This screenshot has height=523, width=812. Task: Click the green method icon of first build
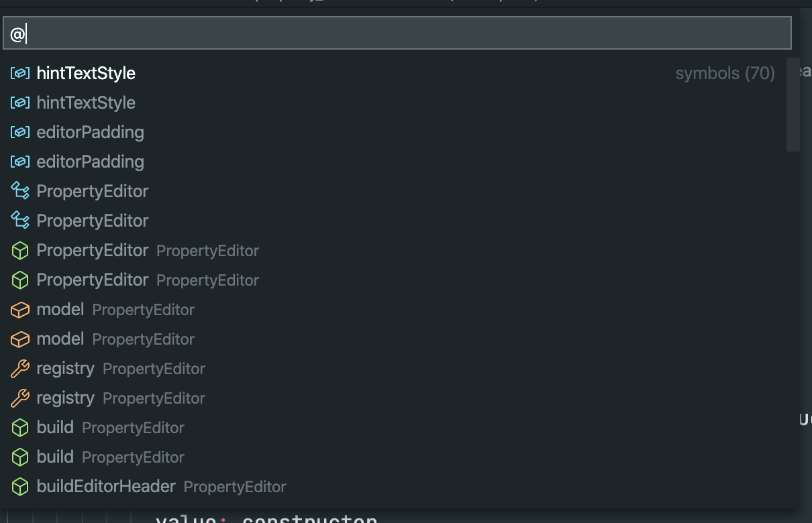coord(20,427)
